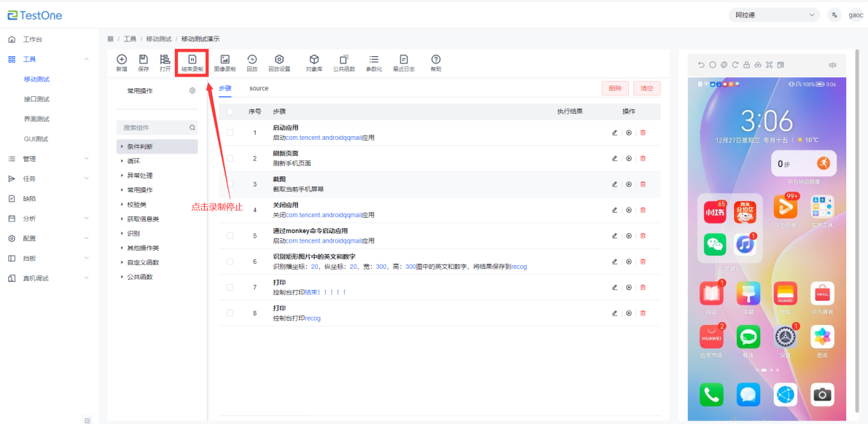The image size is (868, 424).
Task: Tick the select-all checkbox in table header
Action: (230, 111)
